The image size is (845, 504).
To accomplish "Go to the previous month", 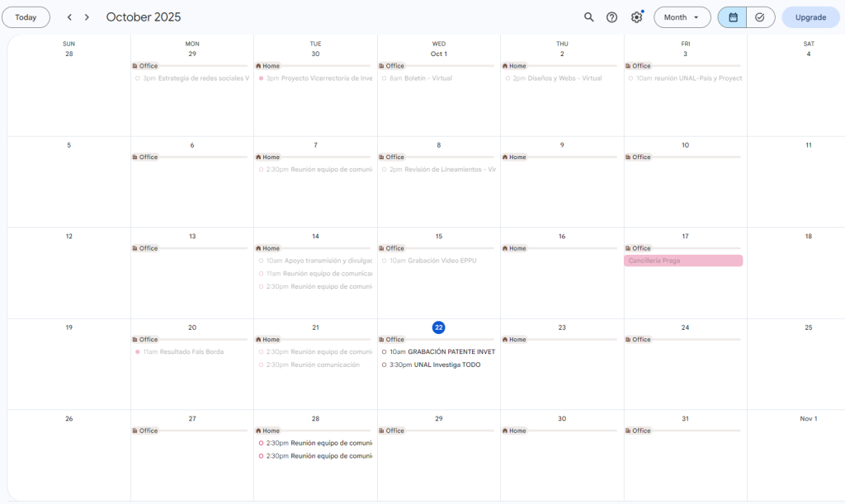I will tap(69, 17).
